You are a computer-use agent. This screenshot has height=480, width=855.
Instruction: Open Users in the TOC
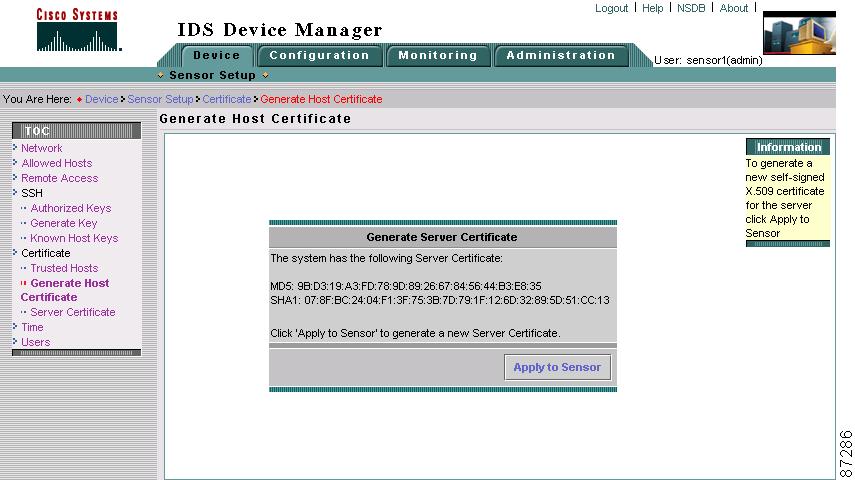click(x=35, y=343)
